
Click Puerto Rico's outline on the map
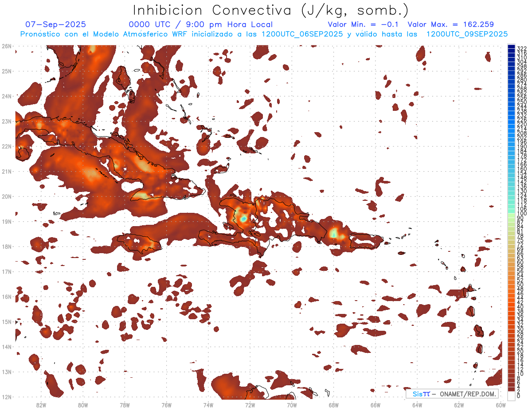(x=366, y=242)
